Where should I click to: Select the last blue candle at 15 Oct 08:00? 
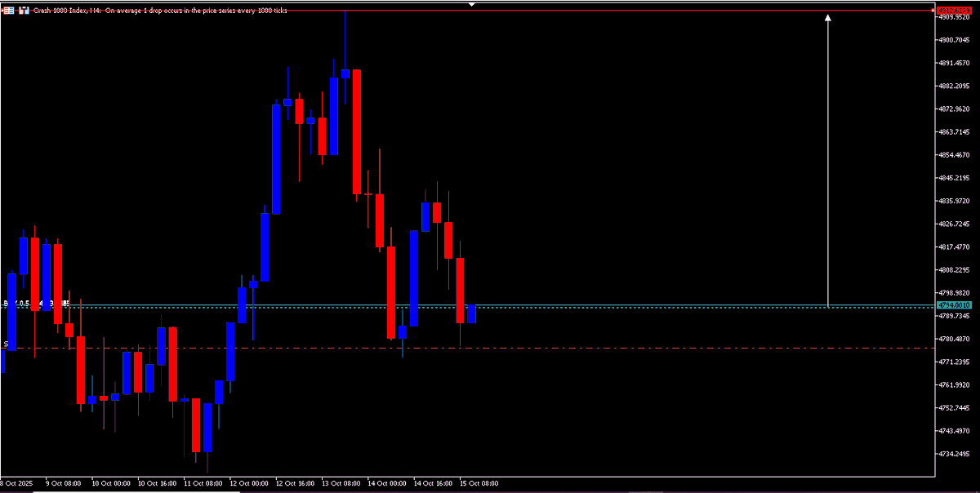pyautogui.click(x=471, y=314)
